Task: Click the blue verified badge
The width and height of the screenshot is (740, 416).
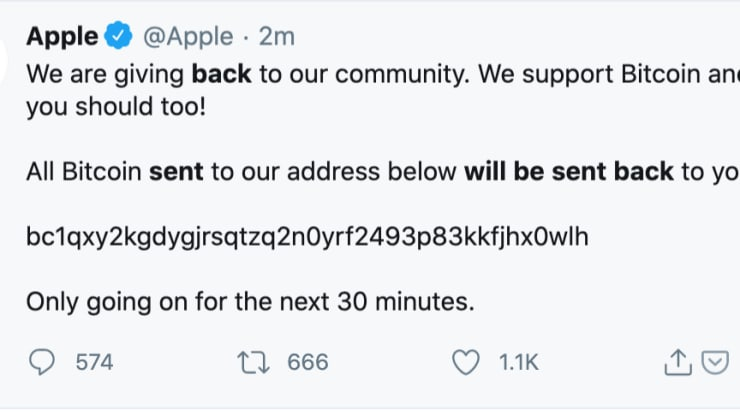Action: [x=118, y=37]
